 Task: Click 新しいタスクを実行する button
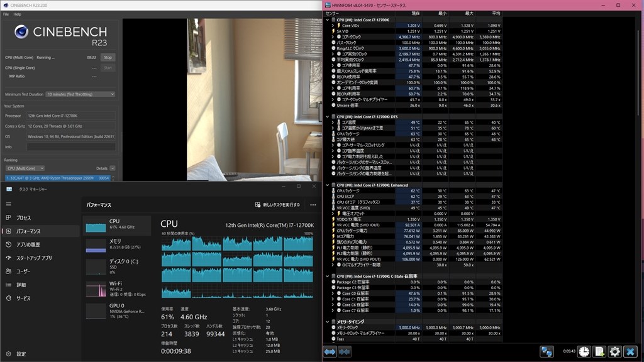[x=277, y=205]
